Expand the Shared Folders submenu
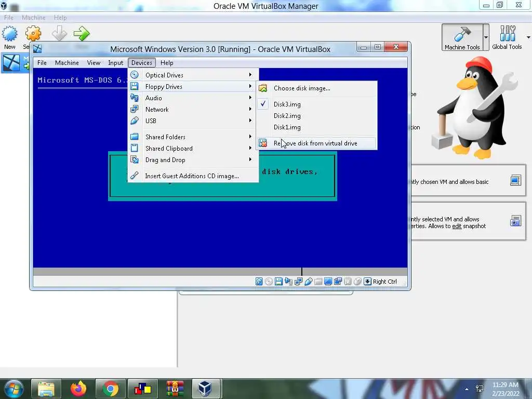Screen dimensions: 532x399 tap(193, 137)
